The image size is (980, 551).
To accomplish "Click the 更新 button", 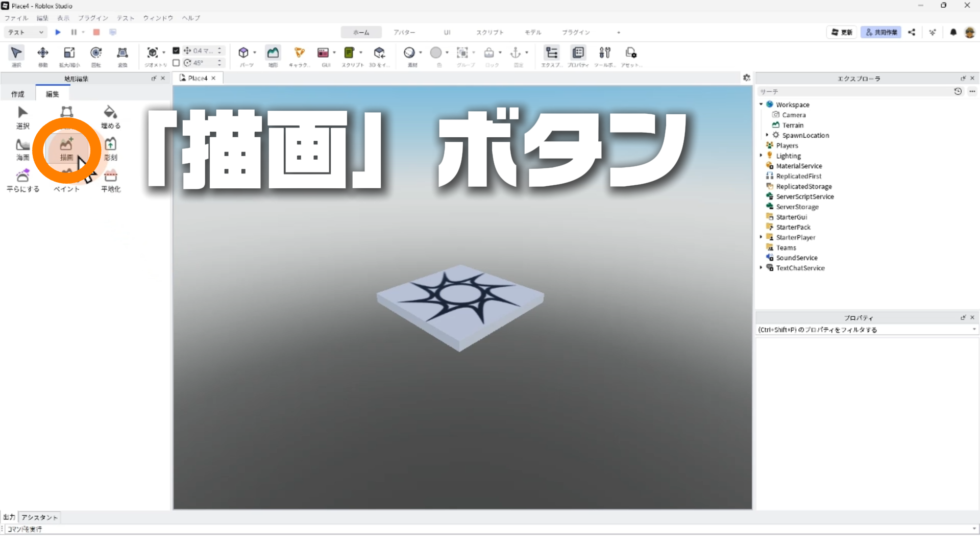I will click(x=842, y=32).
